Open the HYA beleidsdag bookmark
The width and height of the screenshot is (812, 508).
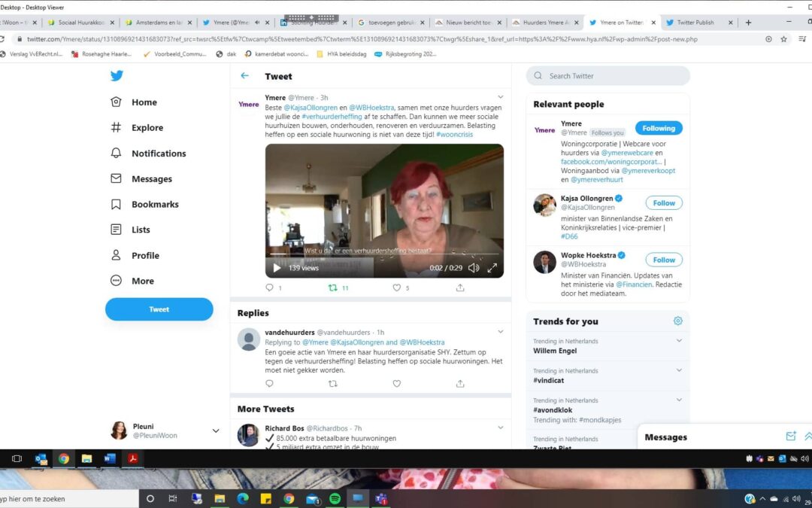(x=342, y=54)
